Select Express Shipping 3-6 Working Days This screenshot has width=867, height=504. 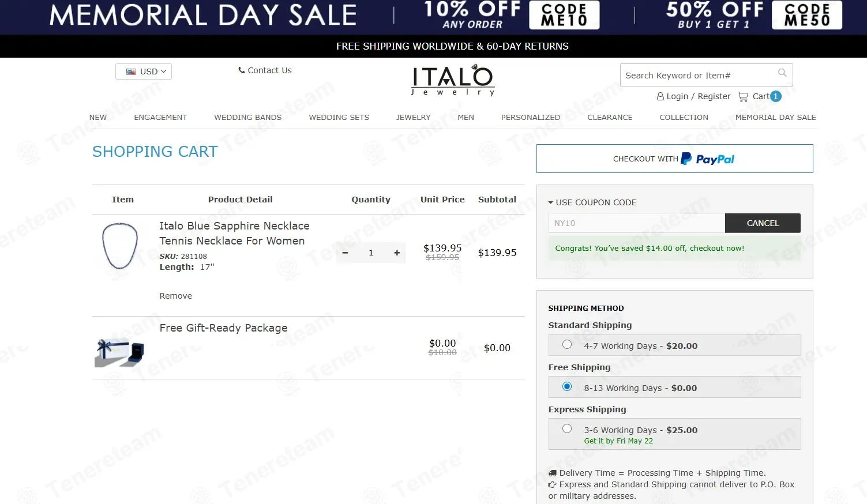(567, 428)
